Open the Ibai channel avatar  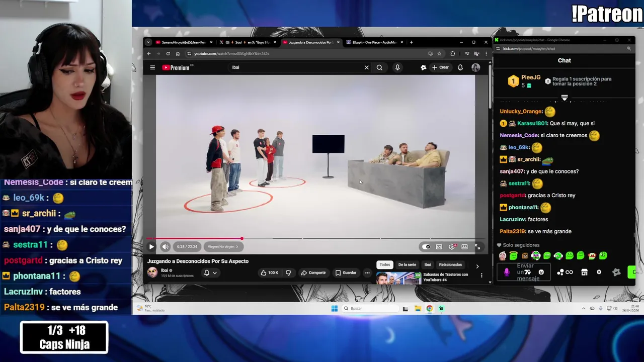[x=152, y=273]
